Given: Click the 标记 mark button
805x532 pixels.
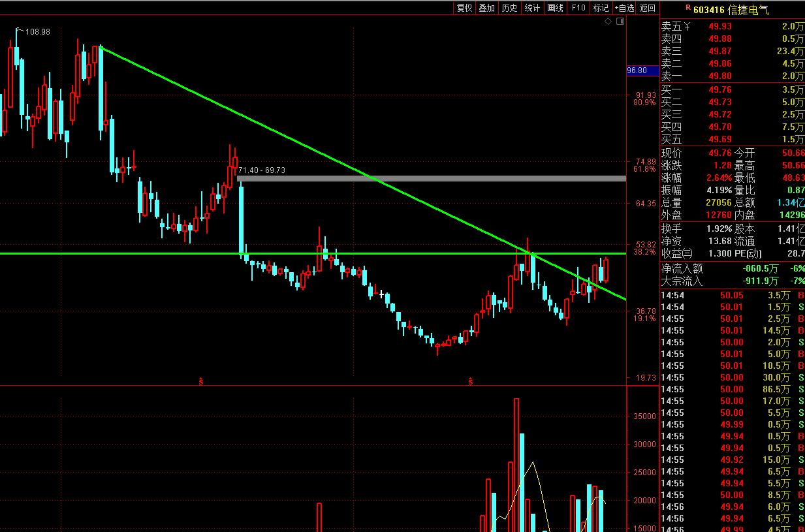Looking at the screenshot, I should (x=600, y=8).
